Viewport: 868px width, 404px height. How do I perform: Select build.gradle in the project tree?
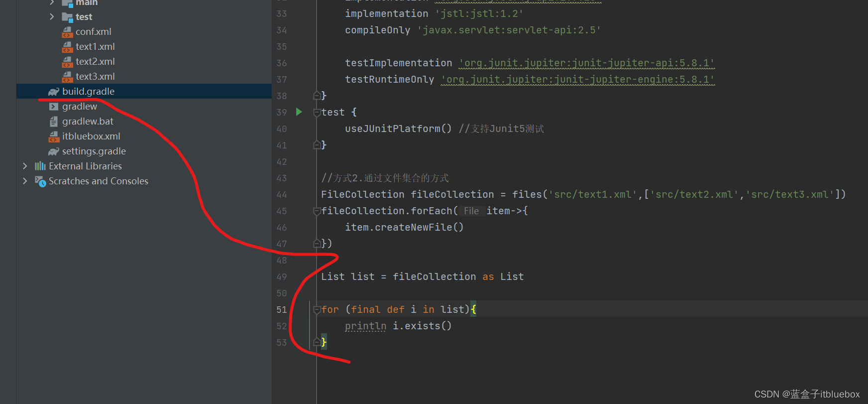(88, 91)
